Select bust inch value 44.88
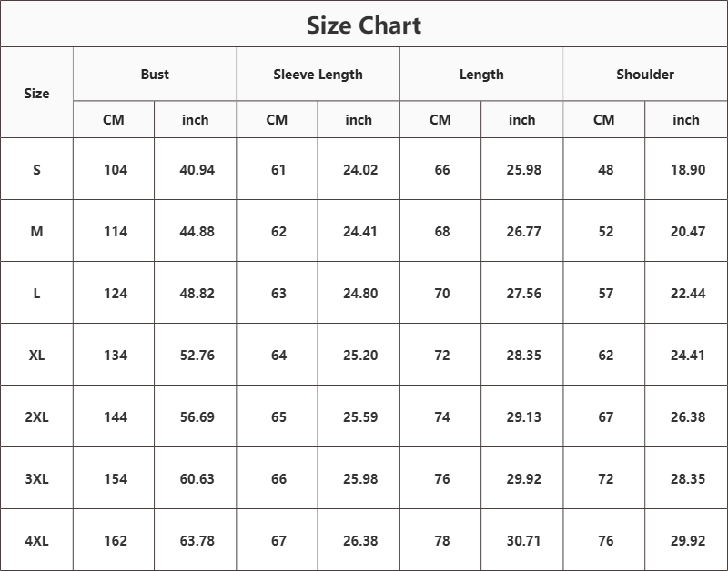The width and height of the screenshot is (728, 571). [x=197, y=231]
